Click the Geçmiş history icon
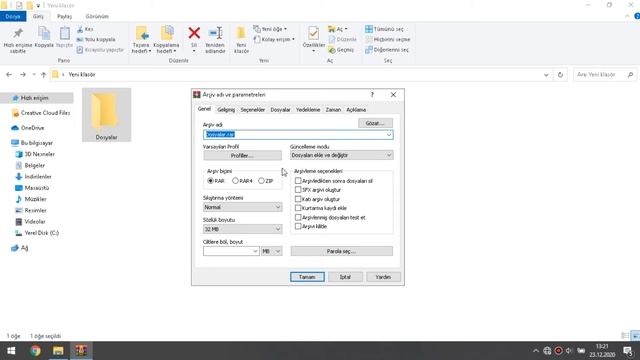Screen dimensions: 640x360 pyautogui.click(x=332, y=50)
